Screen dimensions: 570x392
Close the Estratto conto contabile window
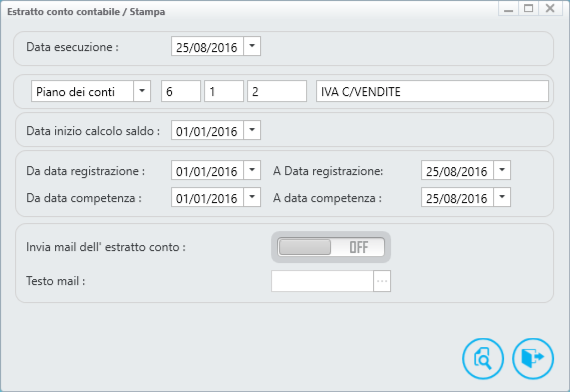coord(550,8)
